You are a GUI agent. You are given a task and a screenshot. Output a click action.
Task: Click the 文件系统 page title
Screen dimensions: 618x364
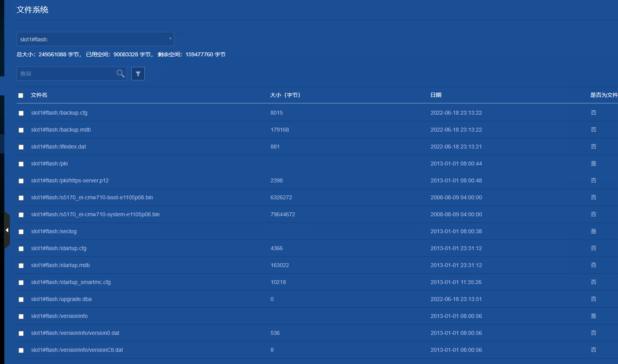tap(32, 10)
